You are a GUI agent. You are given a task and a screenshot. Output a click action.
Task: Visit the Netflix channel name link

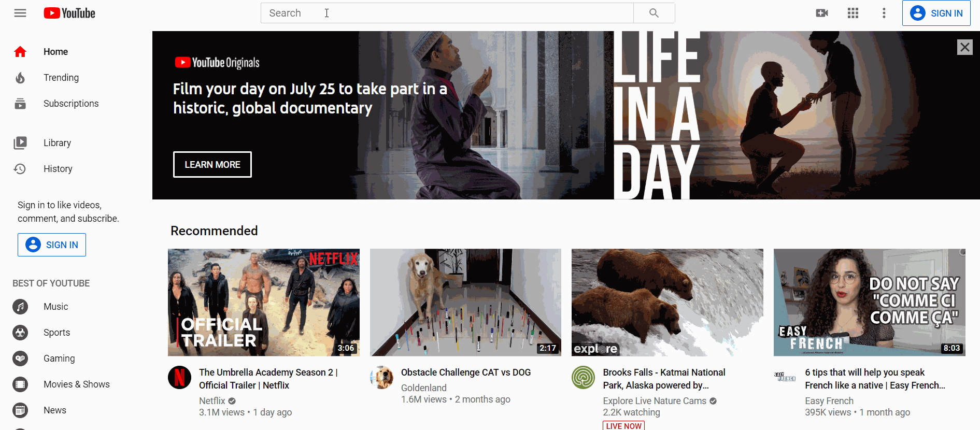tap(212, 401)
